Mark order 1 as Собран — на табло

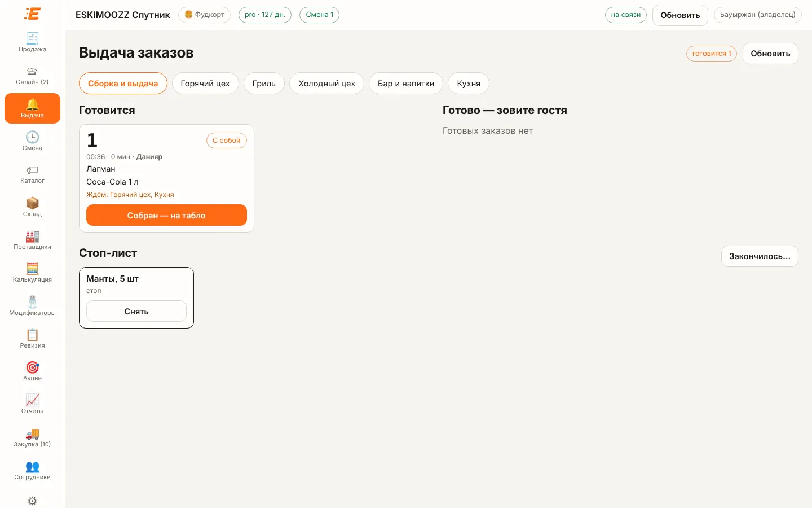(166, 215)
